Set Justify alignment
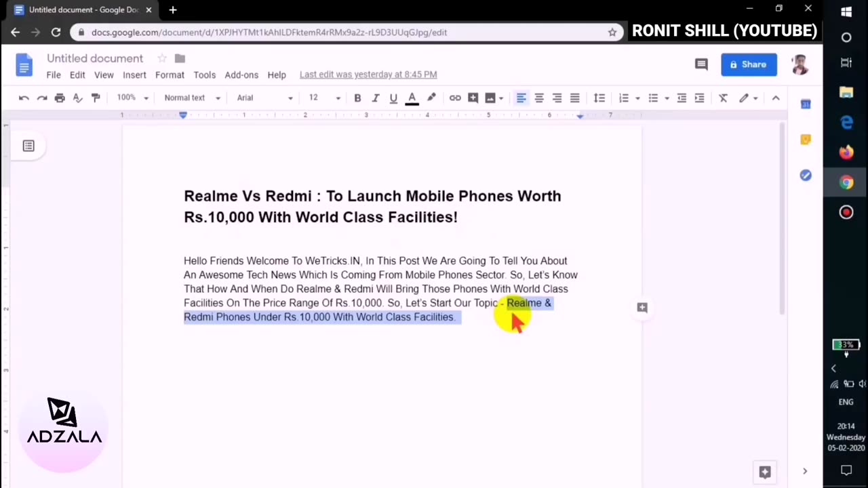The height and width of the screenshot is (488, 868). click(x=574, y=98)
